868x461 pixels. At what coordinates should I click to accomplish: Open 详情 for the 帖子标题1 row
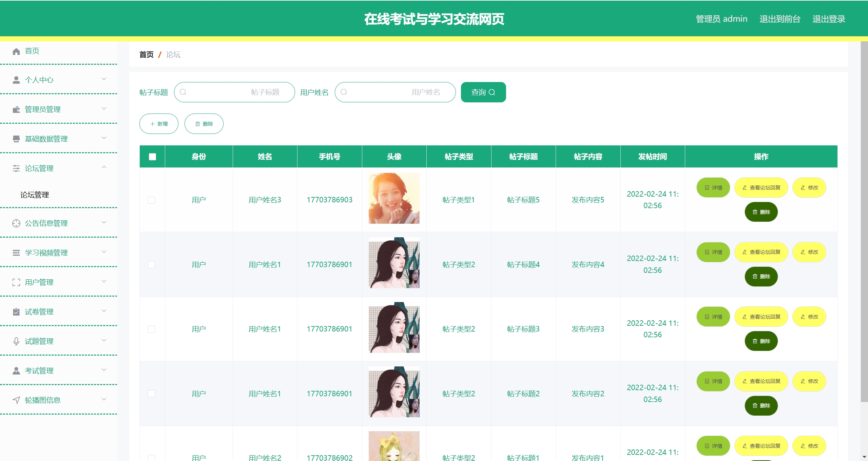713,446
